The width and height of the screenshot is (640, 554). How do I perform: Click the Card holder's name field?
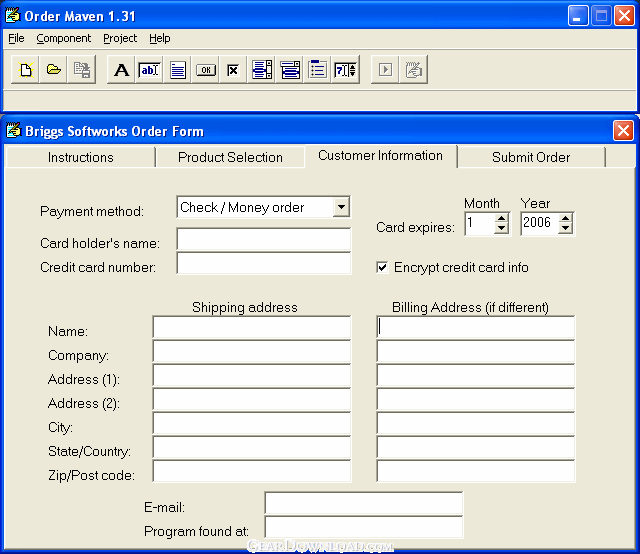264,239
